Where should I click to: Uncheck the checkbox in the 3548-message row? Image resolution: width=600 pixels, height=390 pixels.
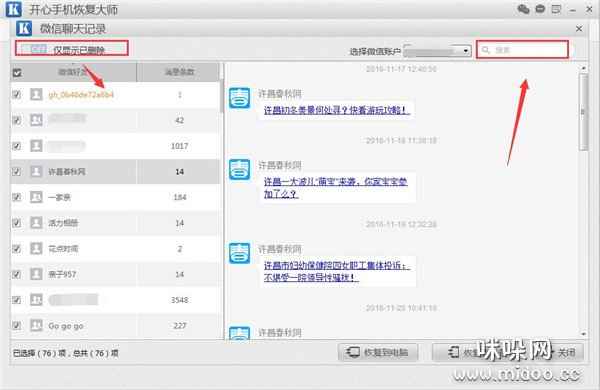16,300
